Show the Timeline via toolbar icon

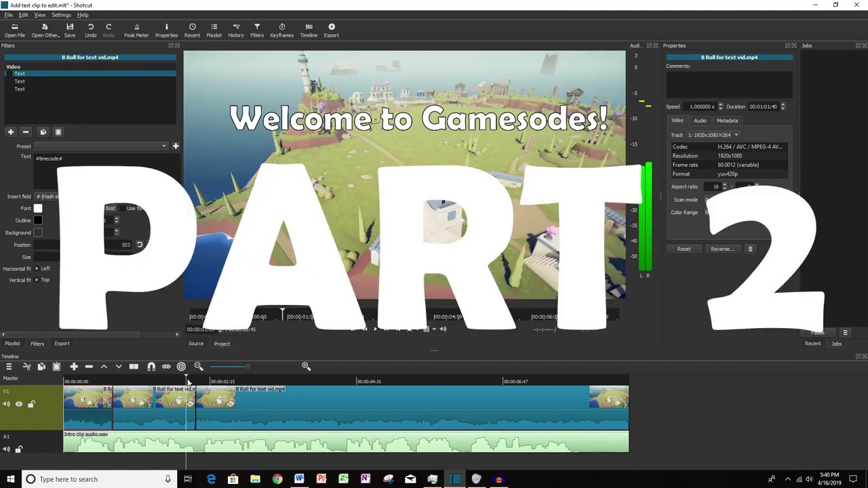pos(309,30)
